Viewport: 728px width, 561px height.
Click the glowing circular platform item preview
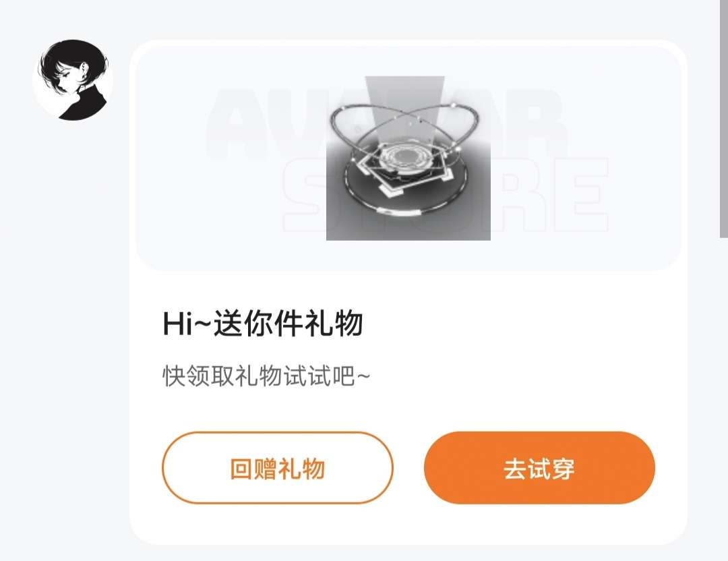tap(408, 158)
